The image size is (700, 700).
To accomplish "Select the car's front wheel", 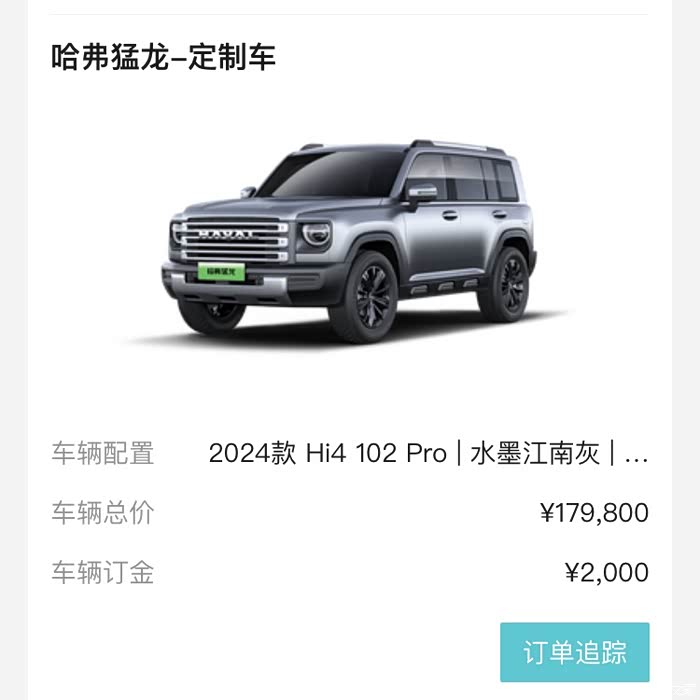I will 369,296.
